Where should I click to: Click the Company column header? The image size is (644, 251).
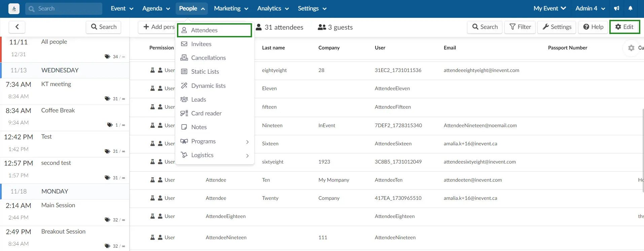pos(329,48)
